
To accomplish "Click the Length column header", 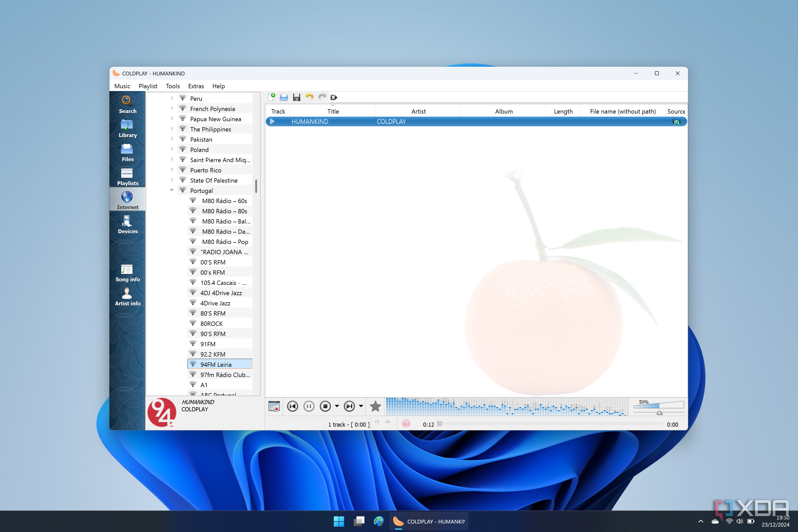I will pyautogui.click(x=563, y=111).
